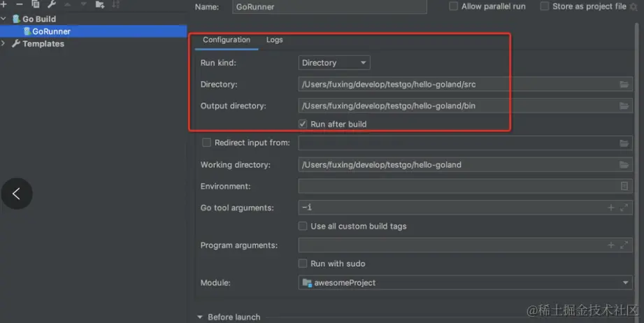
Task: Click the Program arguments field
Action: pyautogui.click(x=465, y=245)
